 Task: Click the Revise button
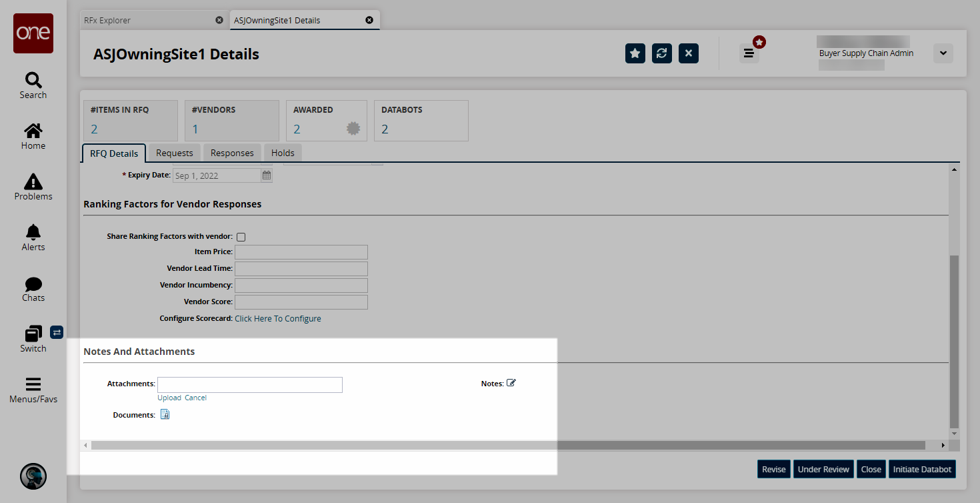click(774, 469)
